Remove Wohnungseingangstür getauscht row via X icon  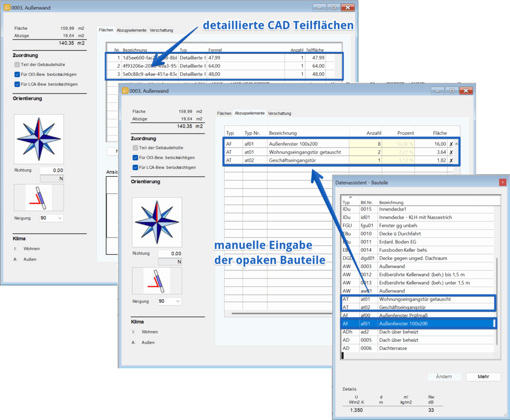pos(451,152)
